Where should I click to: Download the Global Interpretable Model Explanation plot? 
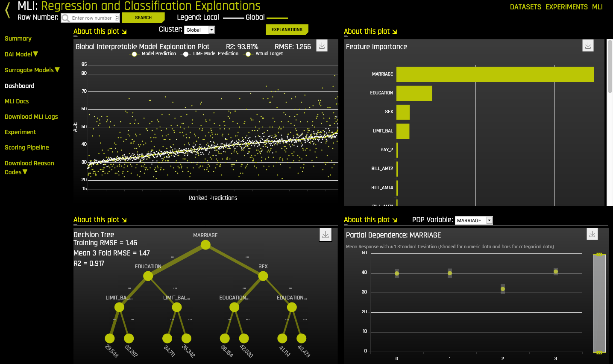[x=321, y=45]
